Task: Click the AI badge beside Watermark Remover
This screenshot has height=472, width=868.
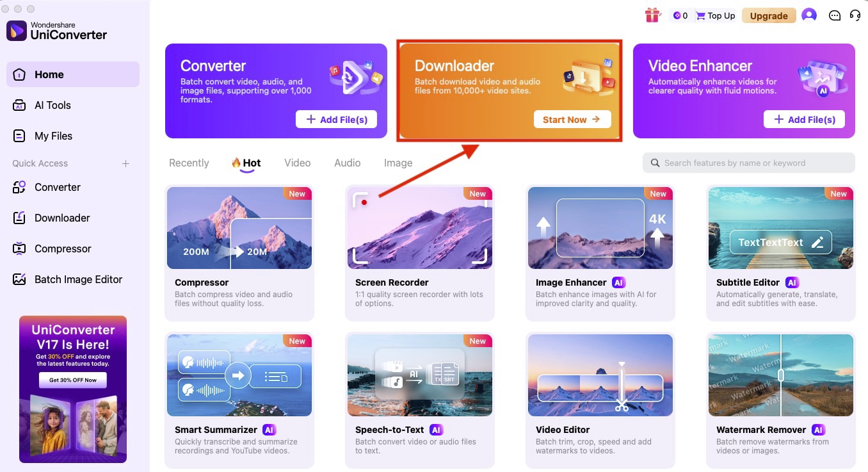Action: pyautogui.click(x=818, y=430)
